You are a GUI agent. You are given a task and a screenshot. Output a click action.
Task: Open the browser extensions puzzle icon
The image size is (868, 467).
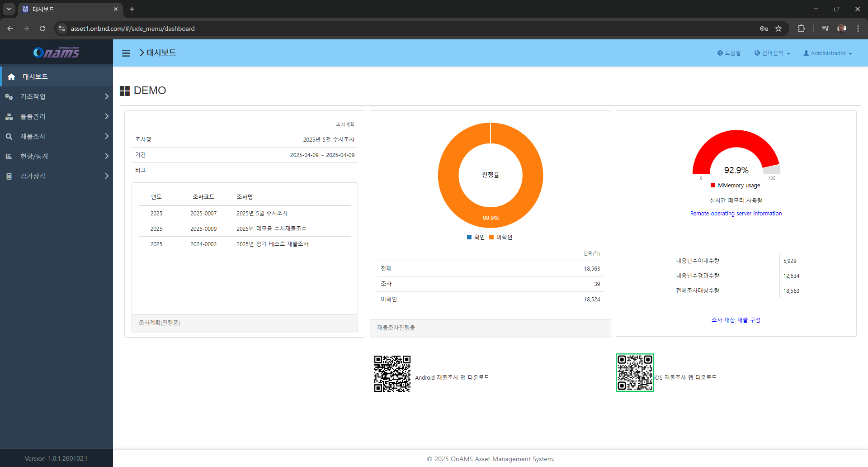click(x=801, y=29)
